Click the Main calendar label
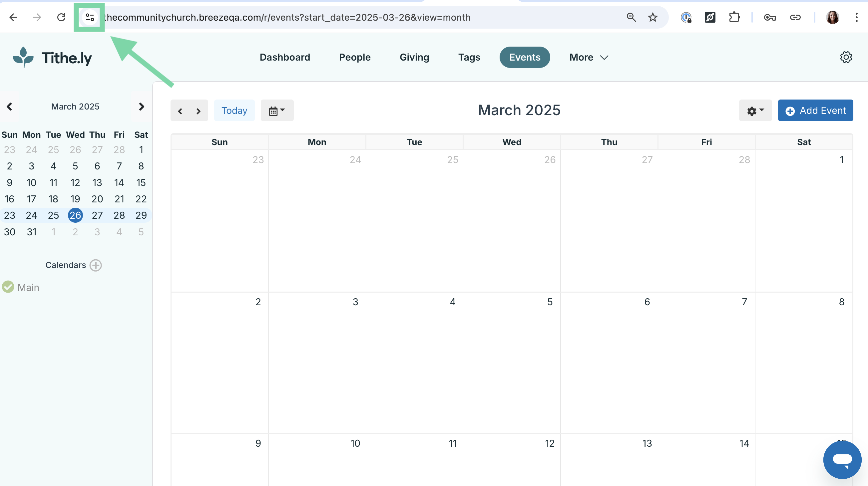 point(28,287)
